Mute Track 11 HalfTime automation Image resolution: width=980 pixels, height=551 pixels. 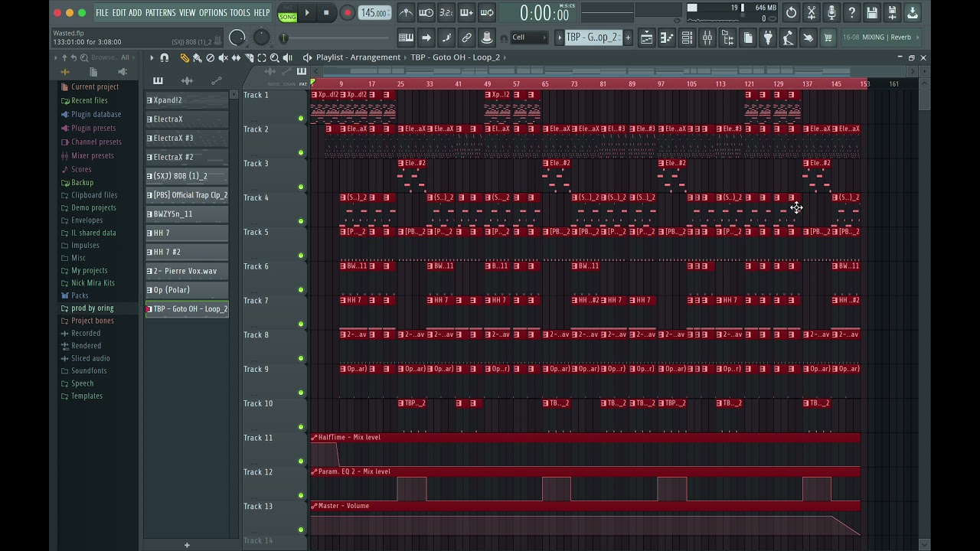point(301,461)
